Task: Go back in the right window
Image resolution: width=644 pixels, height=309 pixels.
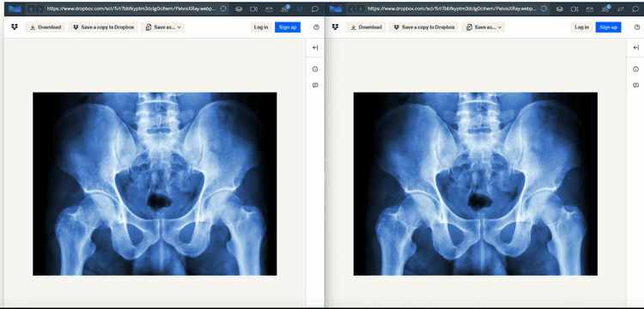Action: [x=352, y=9]
